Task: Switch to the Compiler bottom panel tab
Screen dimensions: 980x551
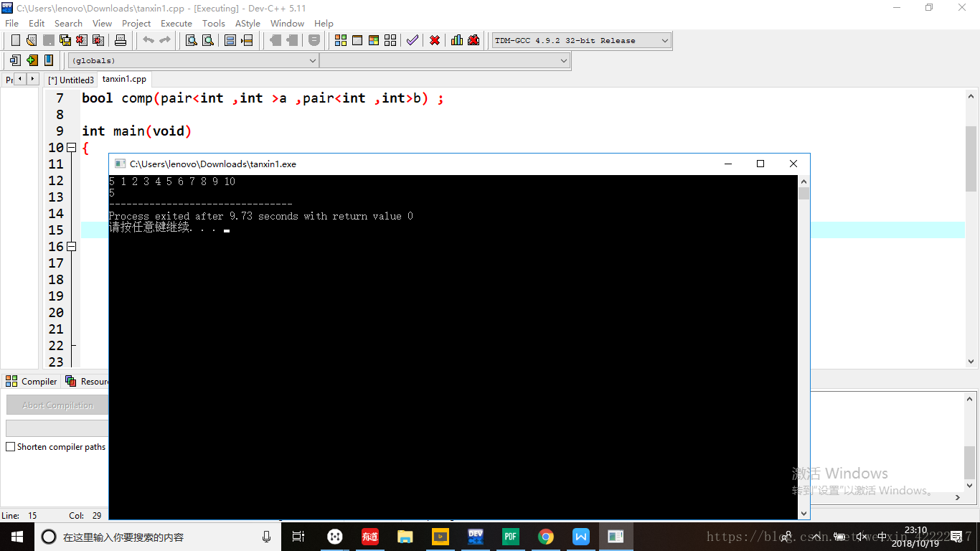Action: point(32,381)
